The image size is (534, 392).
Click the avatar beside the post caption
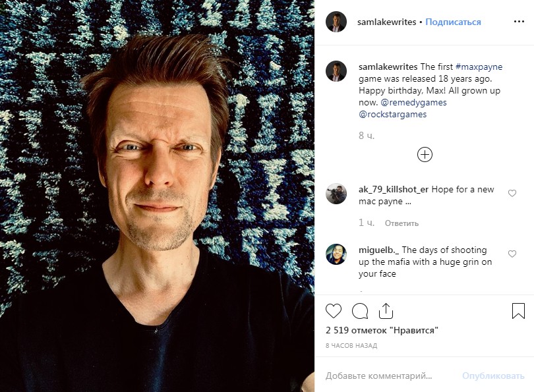(336, 71)
